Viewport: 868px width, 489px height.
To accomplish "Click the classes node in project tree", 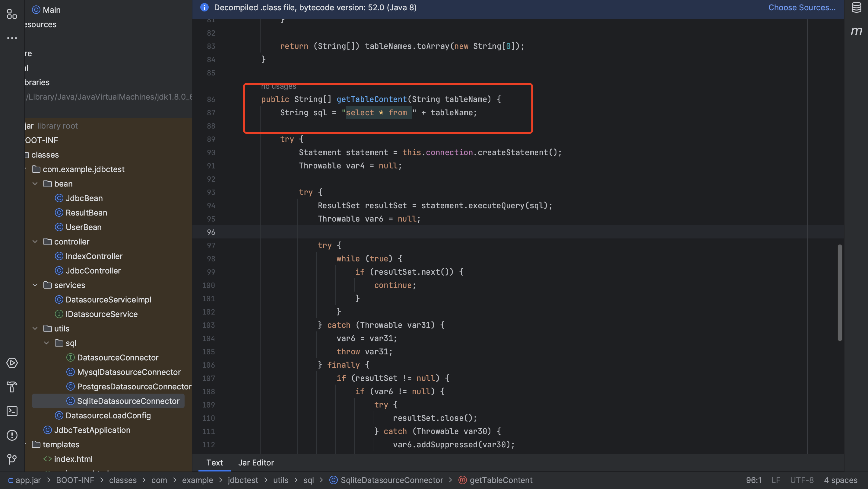I will point(45,155).
